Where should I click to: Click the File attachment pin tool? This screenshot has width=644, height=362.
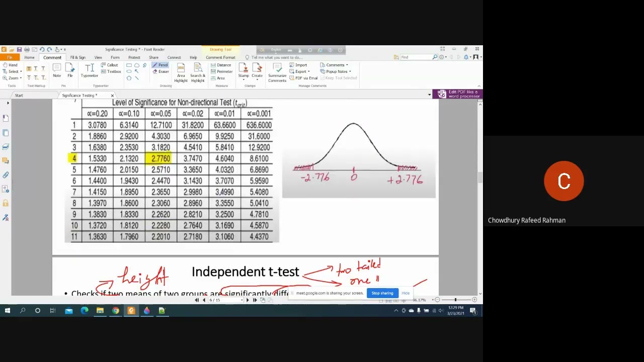70,71
